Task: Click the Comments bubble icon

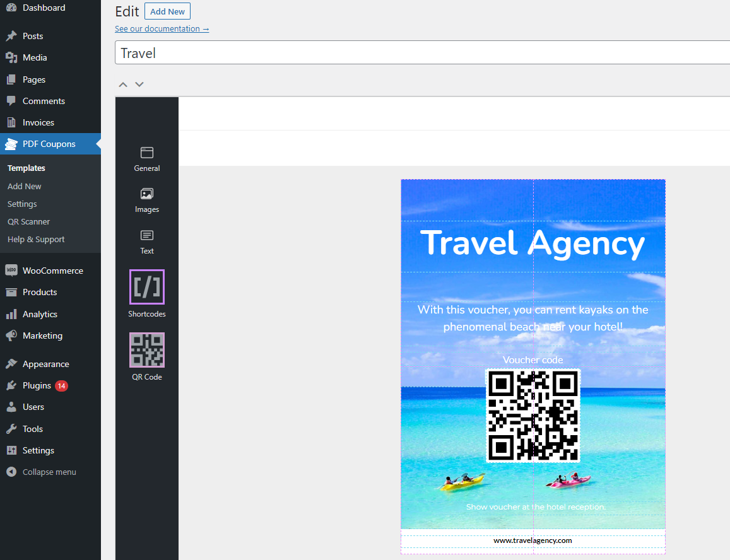Action: pos(11,101)
